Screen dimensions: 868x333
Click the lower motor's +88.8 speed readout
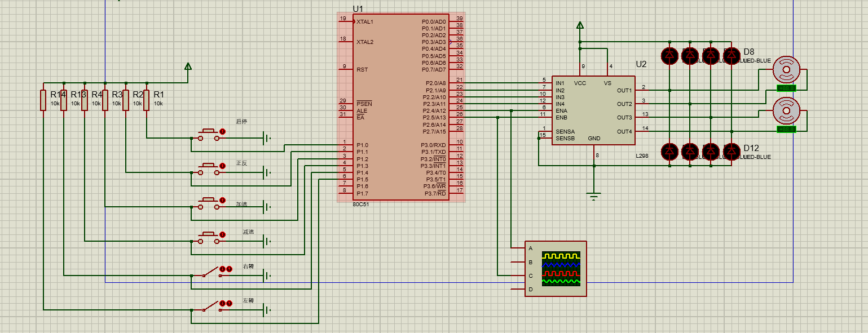(x=786, y=130)
